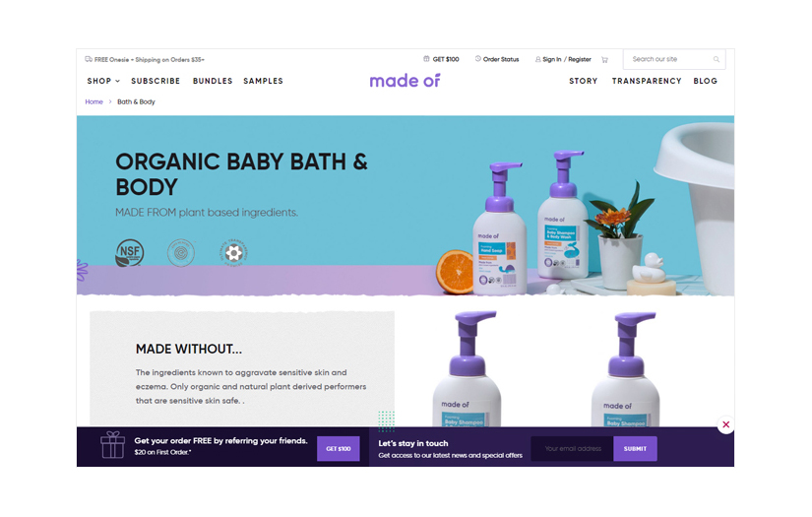Select the right Baby Shampoo product image
Viewport: 812px width, 517px height.
626,369
